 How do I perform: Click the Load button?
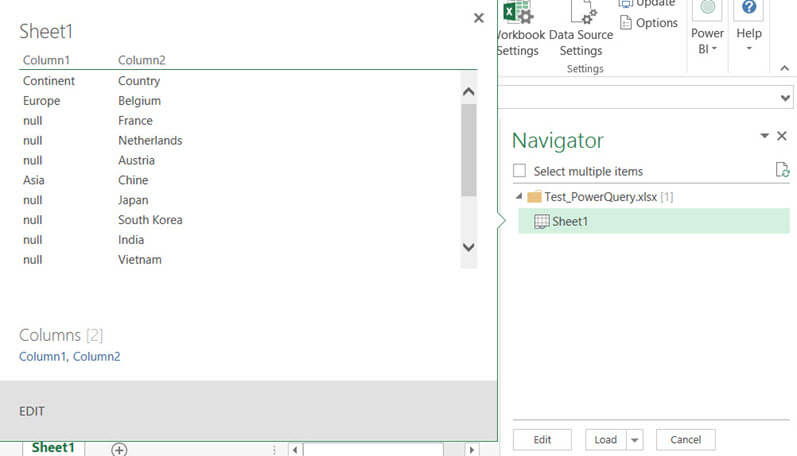(606, 440)
